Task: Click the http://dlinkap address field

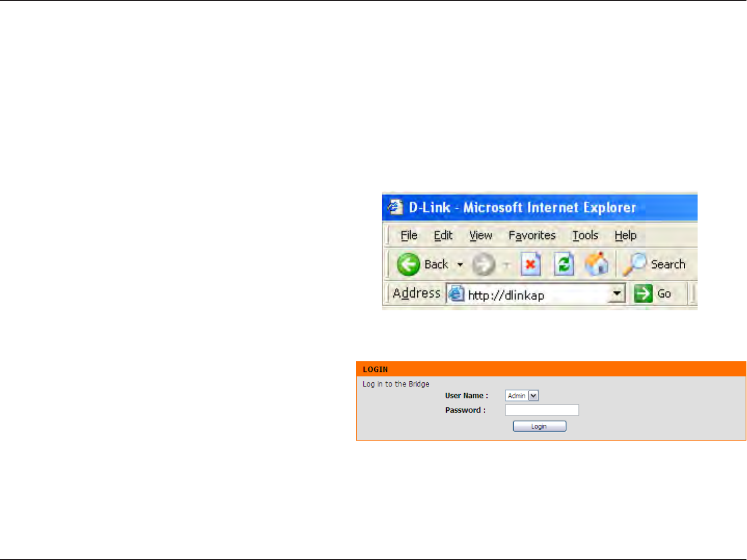Action: point(536,294)
